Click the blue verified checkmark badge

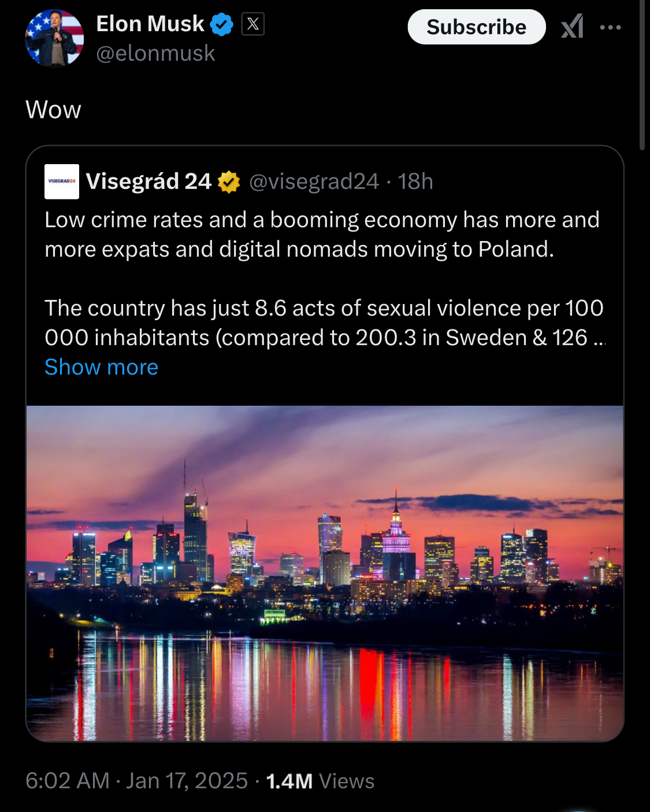[x=221, y=24]
